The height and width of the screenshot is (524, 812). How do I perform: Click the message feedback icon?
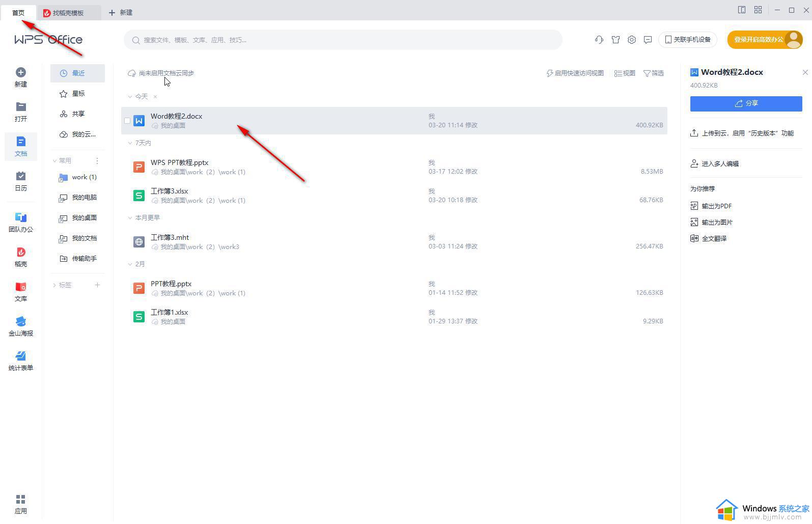pyautogui.click(x=648, y=40)
